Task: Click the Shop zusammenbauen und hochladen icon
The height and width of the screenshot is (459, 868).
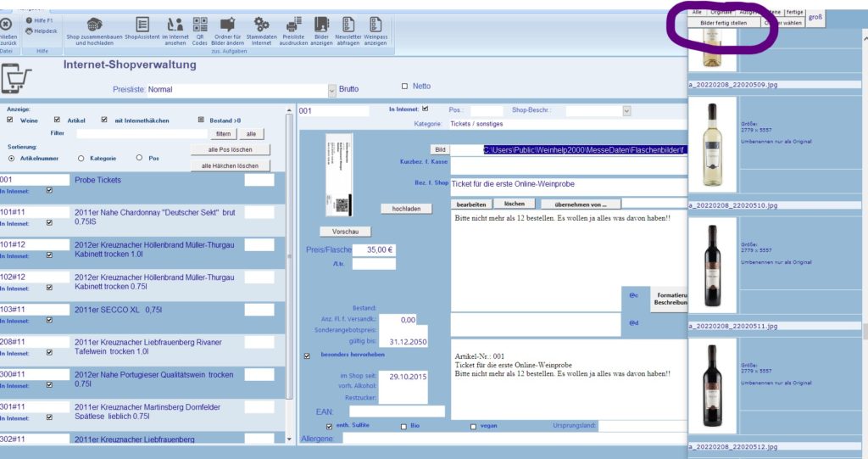Action: click(x=95, y=25)
